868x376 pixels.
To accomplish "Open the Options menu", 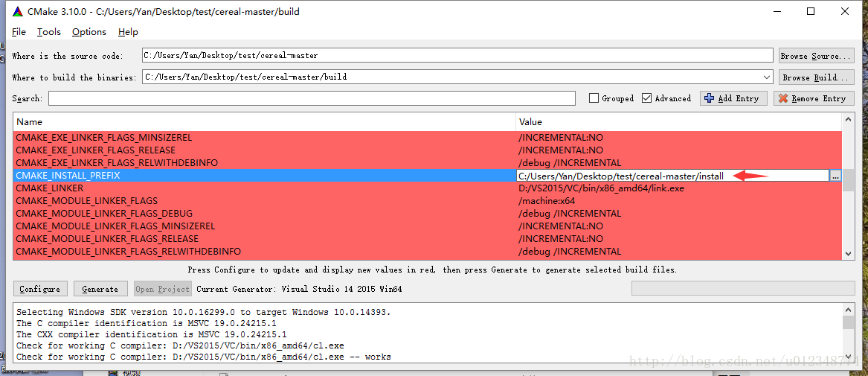I will (x=89, y=32).
